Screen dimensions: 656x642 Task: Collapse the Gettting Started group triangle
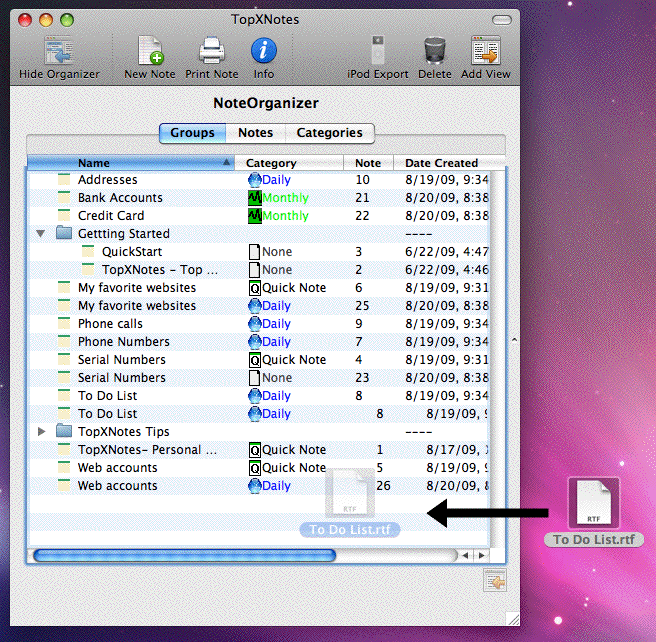41,233
